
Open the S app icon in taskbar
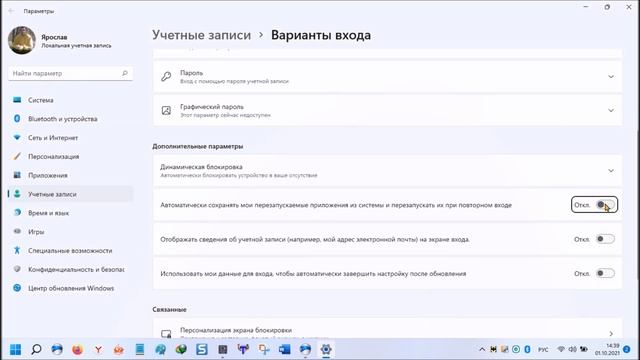pyautogui.click(x=202, y=349)
